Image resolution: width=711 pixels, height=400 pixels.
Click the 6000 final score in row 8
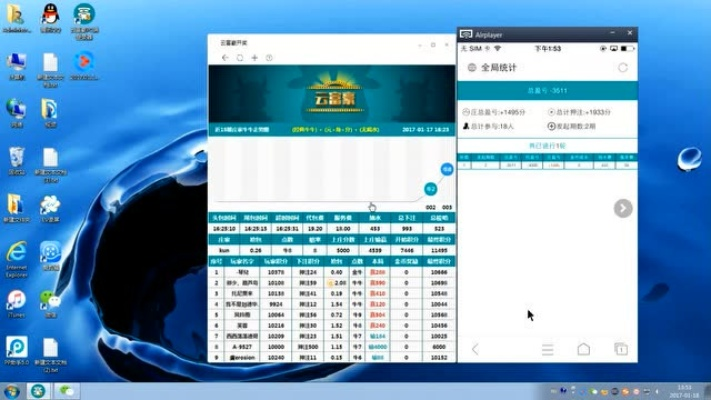pos(439,347)
